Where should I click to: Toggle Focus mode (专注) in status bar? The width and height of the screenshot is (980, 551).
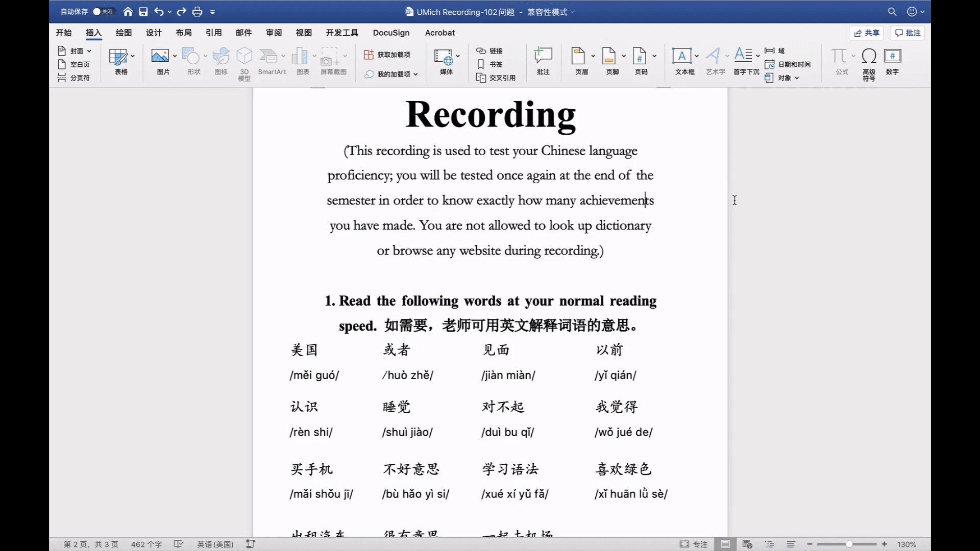tap(694, 544)
